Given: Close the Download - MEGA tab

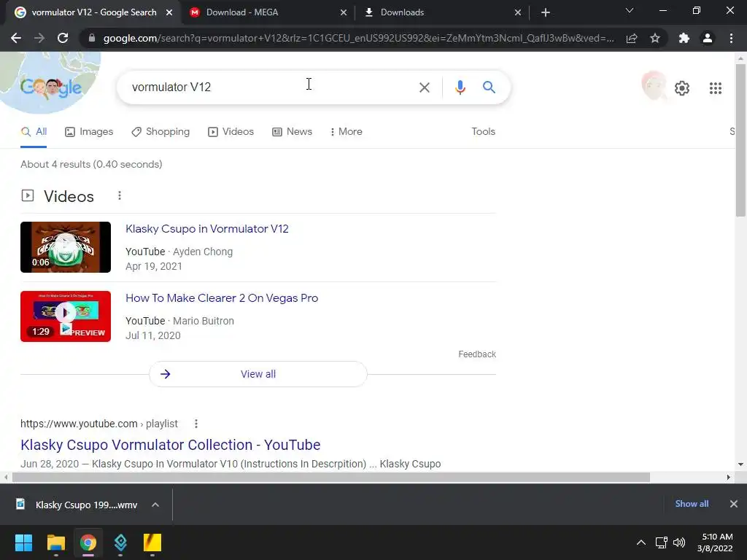Looking at the screenshot, I should [344, 12].
